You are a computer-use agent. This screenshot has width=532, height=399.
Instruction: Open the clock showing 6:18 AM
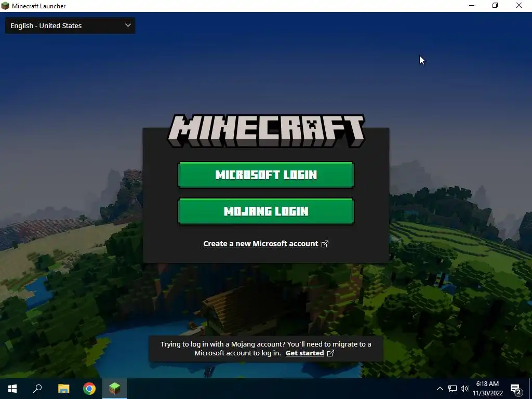tap(487, 389)
